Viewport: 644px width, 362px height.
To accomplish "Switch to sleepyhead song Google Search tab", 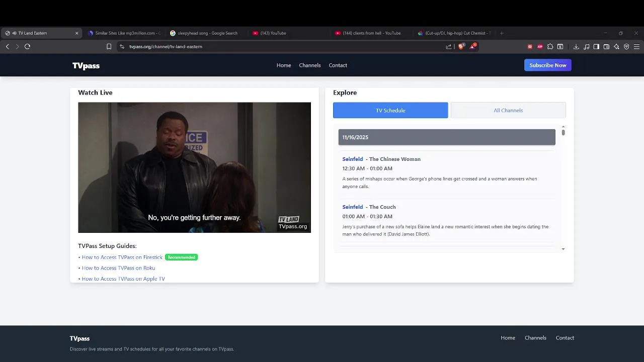I will coord(207,33).
